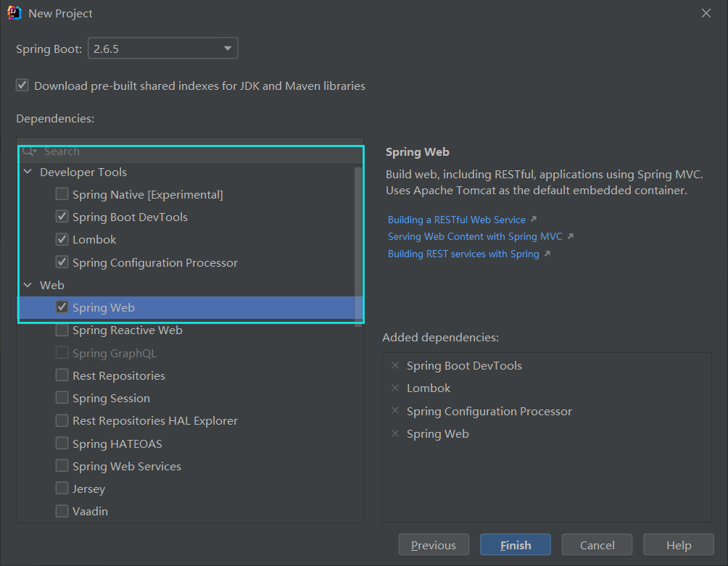This screenshot has width=728, height=566.
Task: Check Rest Repositories HAL Explorer
Action: [x=62, y=420]
